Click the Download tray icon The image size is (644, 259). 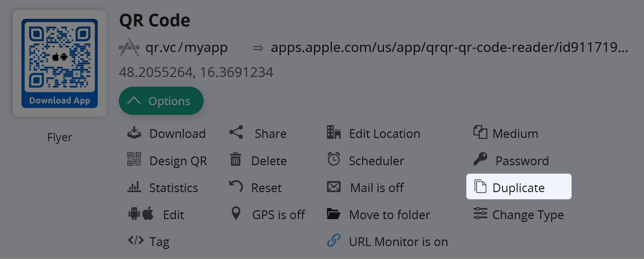134,133
